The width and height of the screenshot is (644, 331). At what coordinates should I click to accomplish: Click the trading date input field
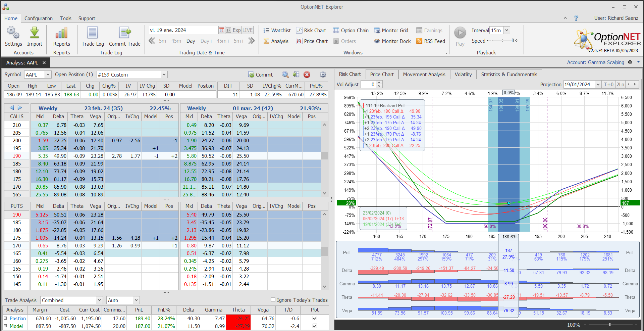click(x=183, y=30)
